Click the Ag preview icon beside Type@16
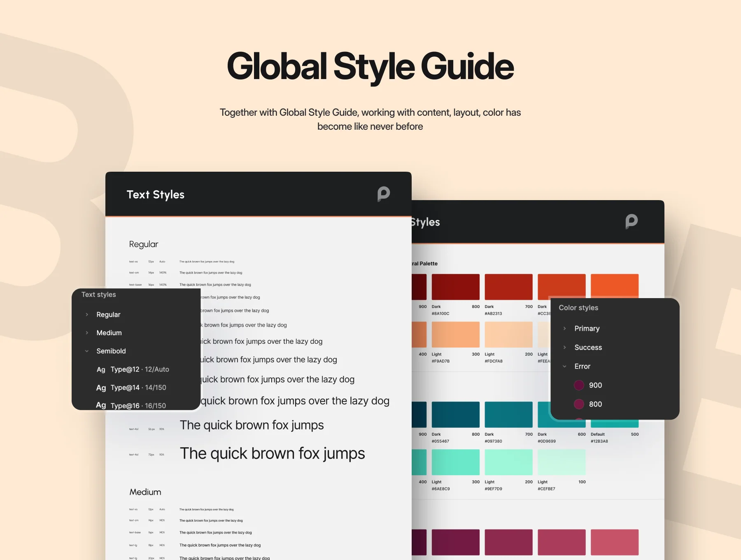The image size is (741, 560). coord(101,405)
